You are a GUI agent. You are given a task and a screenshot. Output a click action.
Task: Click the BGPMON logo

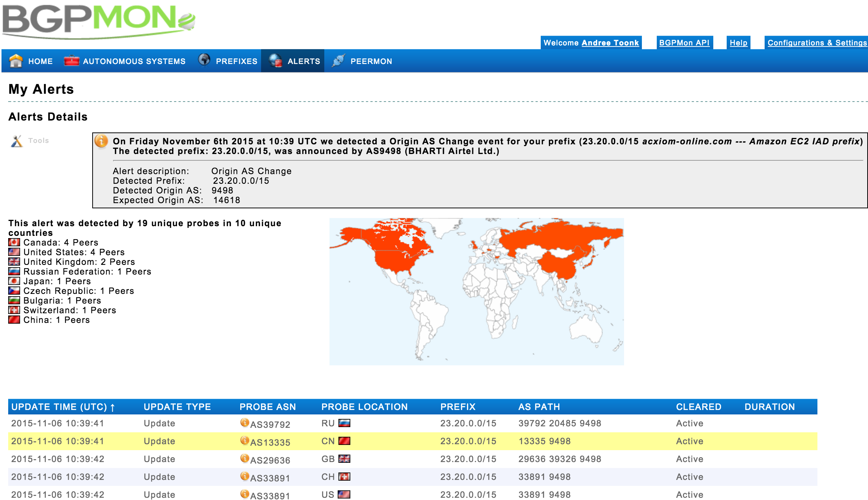click(99, 20)
